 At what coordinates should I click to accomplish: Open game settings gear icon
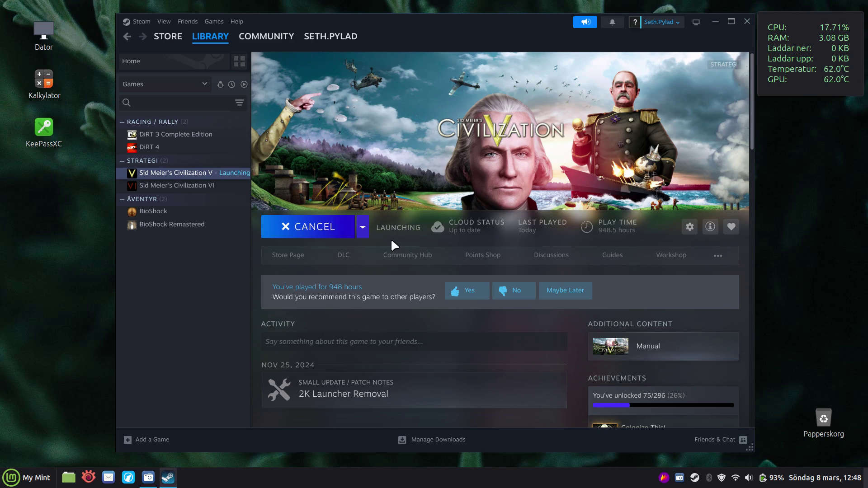click(x=689, y=227)
